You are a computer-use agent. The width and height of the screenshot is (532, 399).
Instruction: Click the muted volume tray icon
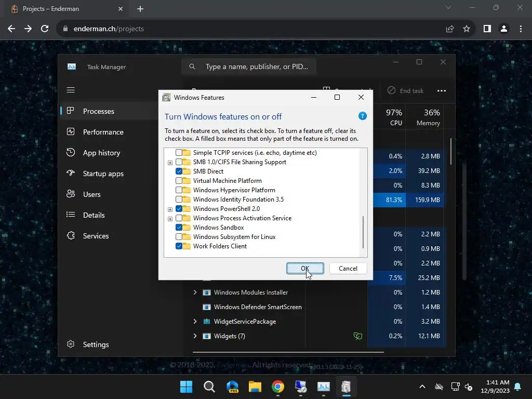(x=469, y=387)
